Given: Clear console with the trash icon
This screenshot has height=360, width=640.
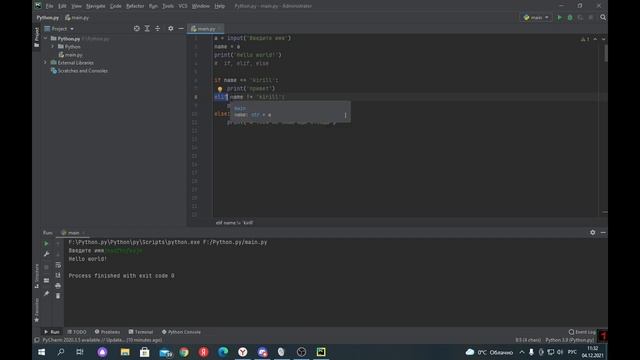Looking at the screenshot, I should pyautogui.click(x=58, y=296).
